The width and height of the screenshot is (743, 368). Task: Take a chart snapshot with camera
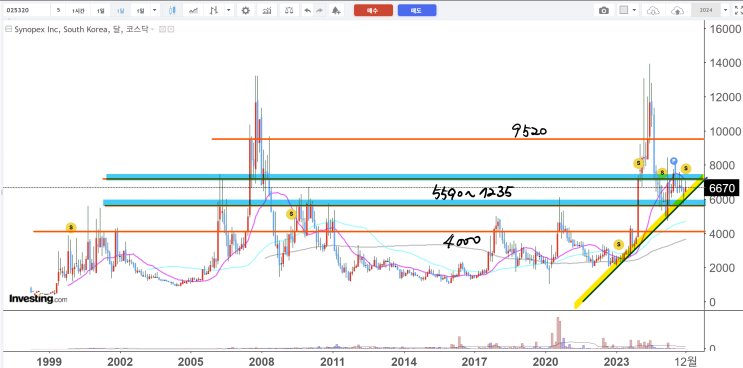pos(604,10)
